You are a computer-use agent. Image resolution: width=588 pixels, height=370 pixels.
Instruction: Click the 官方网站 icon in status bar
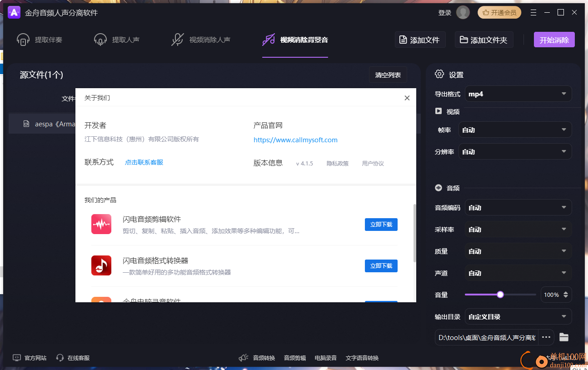[x=17, y=358]
